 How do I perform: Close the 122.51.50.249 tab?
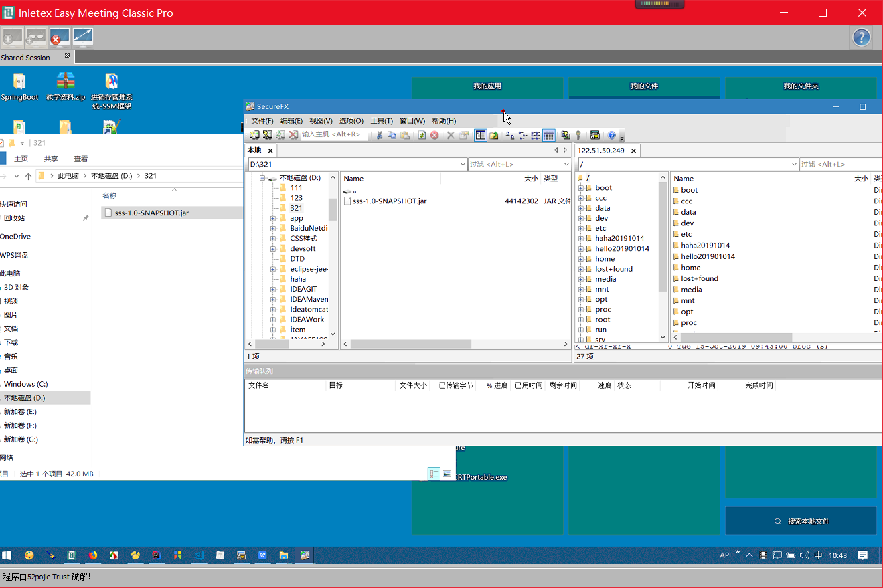click(x=633, y=151)
